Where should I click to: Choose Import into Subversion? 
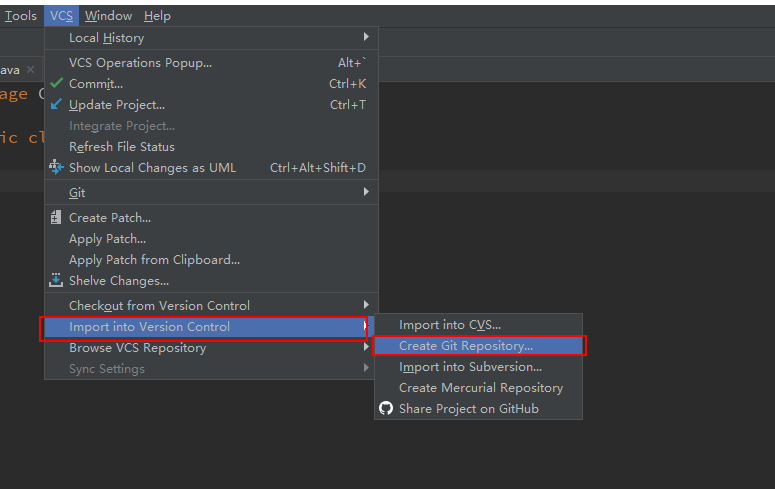pyautogui.click(x=470, y=367)
